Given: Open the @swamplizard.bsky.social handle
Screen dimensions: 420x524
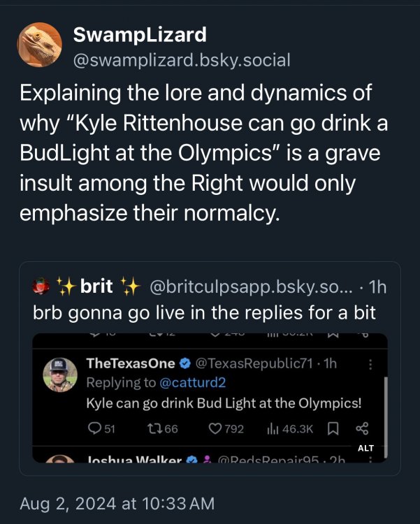Looking at the screenshot, I should (182, 60).
